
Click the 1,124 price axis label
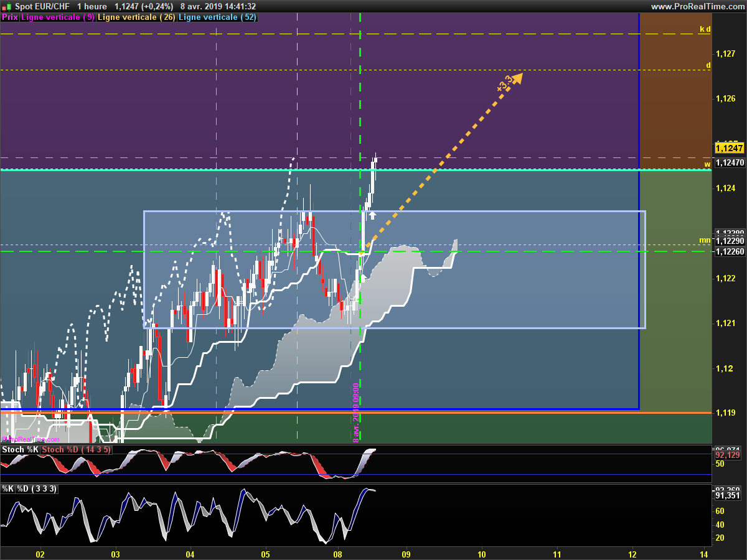click(x=726, y=188)
